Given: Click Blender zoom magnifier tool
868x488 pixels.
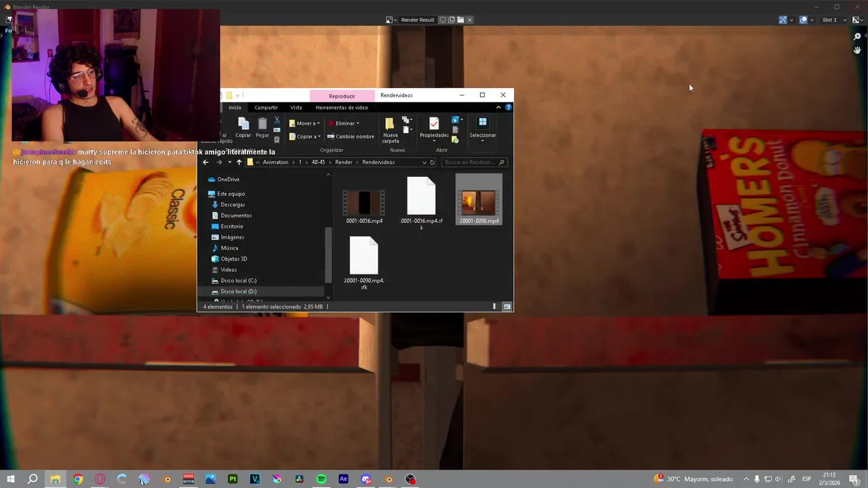Looking at the screenshot, I should click(x=857, y=37).
